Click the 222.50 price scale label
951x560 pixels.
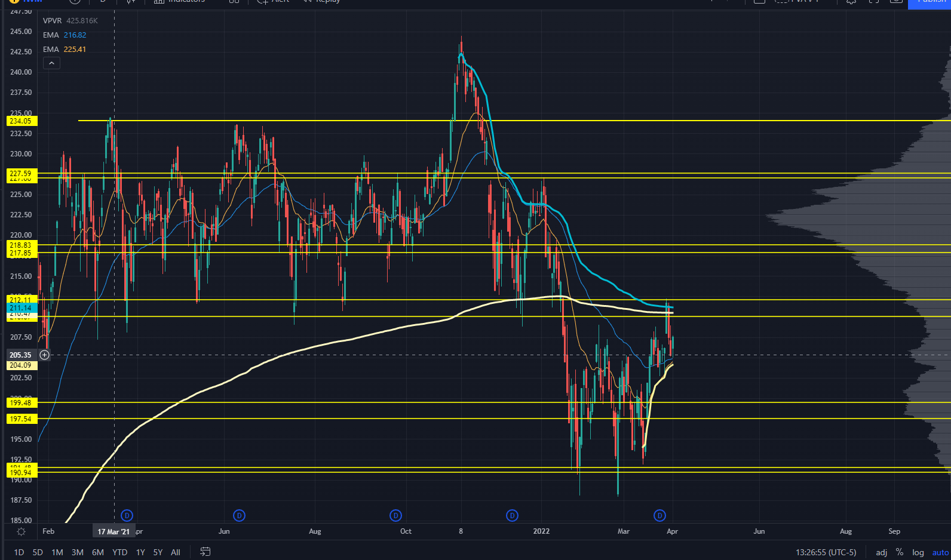point(21,214)
